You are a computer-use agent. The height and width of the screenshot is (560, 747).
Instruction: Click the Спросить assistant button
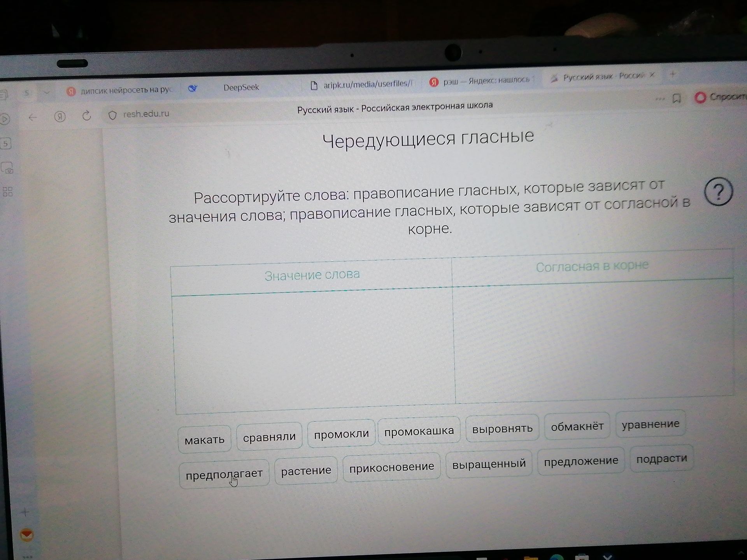coord(721,97)
